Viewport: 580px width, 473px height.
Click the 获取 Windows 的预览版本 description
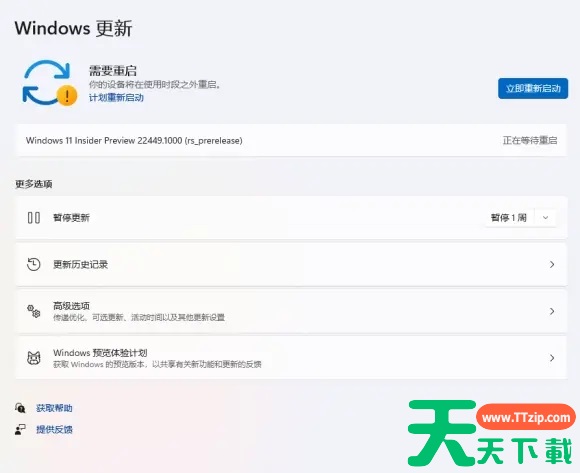click(x=157, y=364)
